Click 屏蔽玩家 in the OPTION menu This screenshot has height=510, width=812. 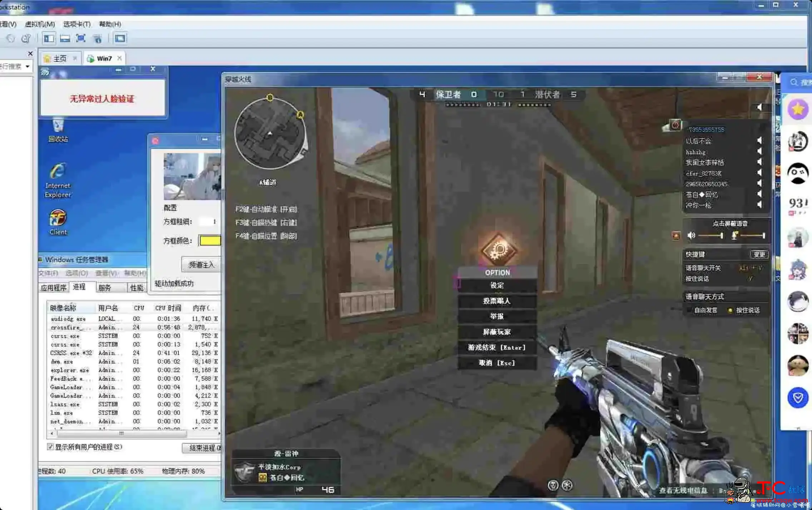[x=497, y=332]
